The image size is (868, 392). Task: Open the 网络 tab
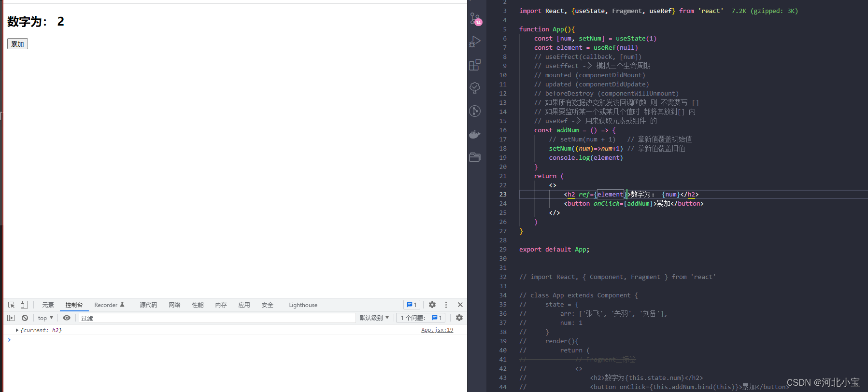coord(174,305)
